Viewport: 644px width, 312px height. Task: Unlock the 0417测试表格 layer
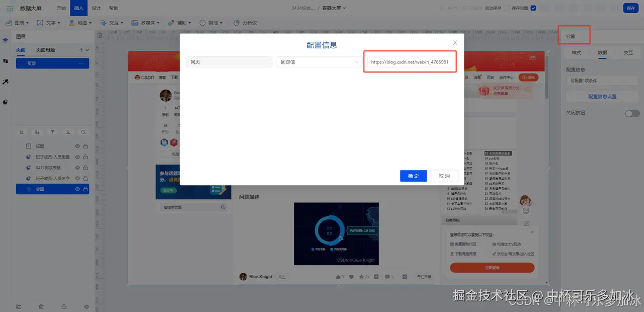(86, 168)
